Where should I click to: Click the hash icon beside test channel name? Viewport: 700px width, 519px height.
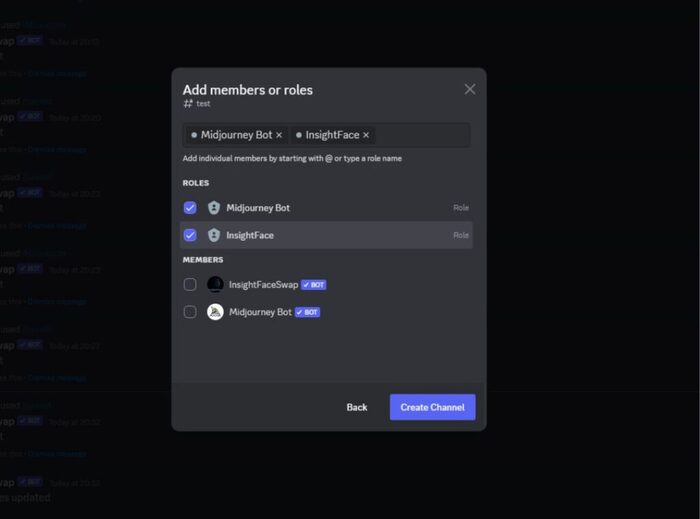[x=187, y=104]
